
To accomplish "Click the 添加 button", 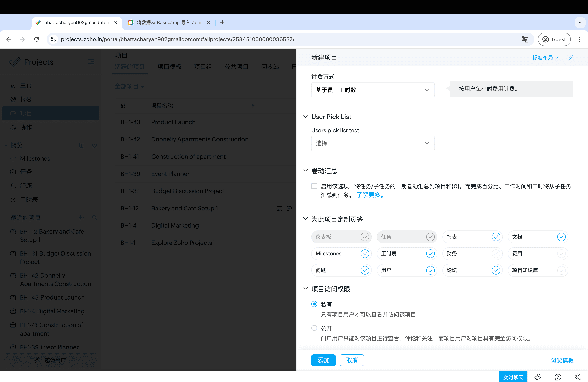I will pyautogui.click(x=323, y=360).
